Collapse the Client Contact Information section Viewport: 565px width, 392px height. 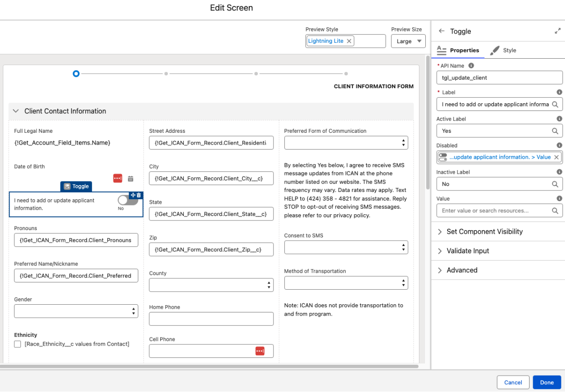pos(16,111)
